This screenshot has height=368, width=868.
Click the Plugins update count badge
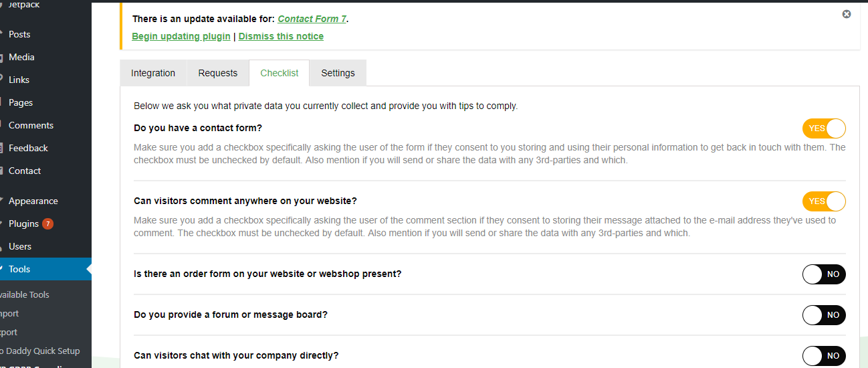[47, 223]
